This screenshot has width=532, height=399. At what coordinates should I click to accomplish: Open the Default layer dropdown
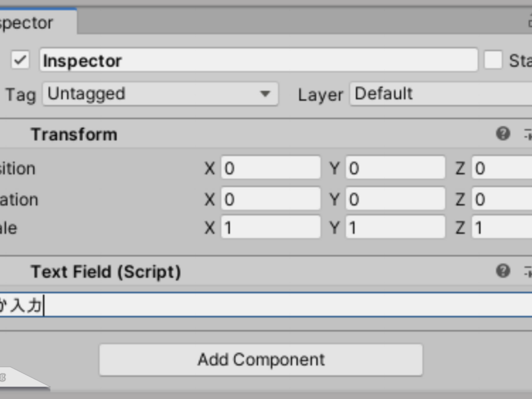click(441, 94)
